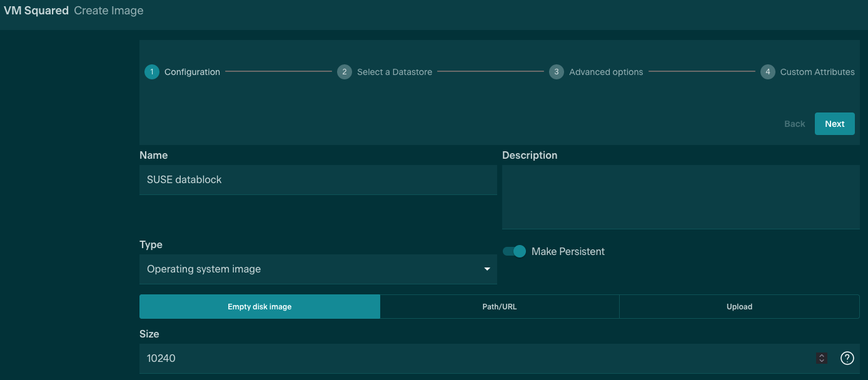The height and width of the screenshot is (380, 868).
Task: Click the VM Squared title
Action: tap(36, 11)
